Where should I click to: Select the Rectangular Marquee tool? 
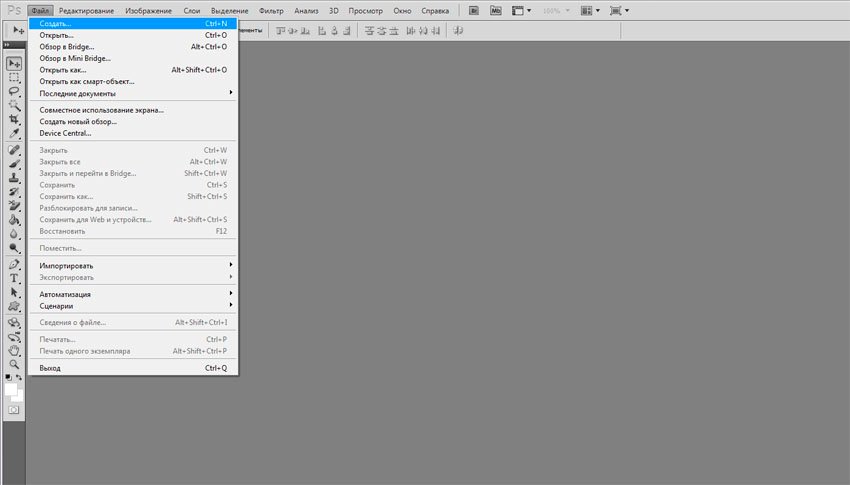tap(14, 77)
